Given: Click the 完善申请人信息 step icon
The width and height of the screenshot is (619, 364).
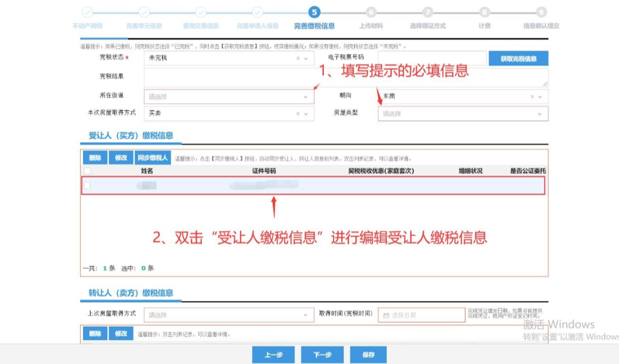Looking at the screenshot, I should pyautogui.click(x=257, y=11).
